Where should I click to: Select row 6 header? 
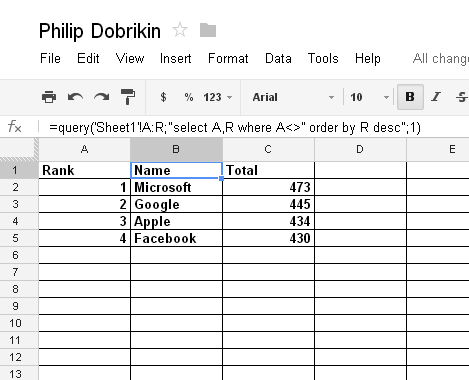19,255
